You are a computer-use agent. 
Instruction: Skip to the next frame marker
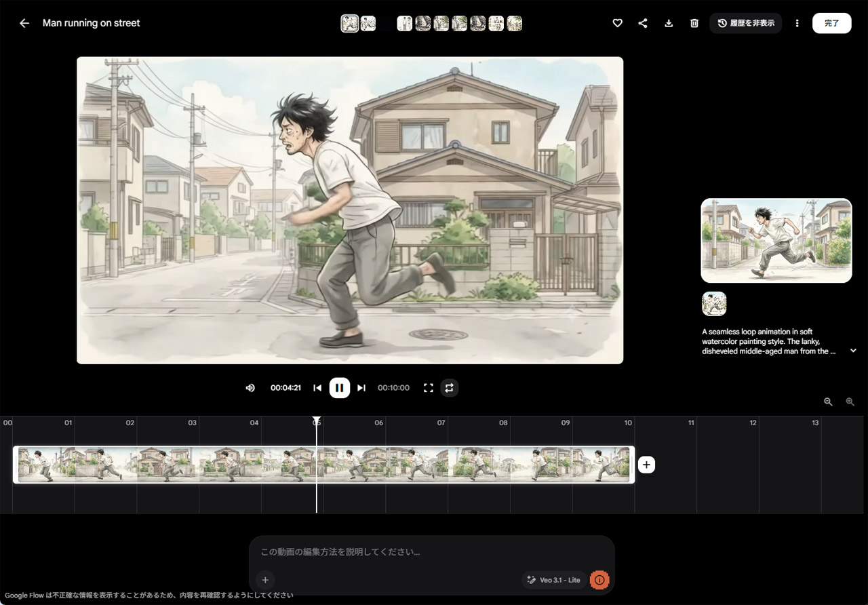point(361,388)
